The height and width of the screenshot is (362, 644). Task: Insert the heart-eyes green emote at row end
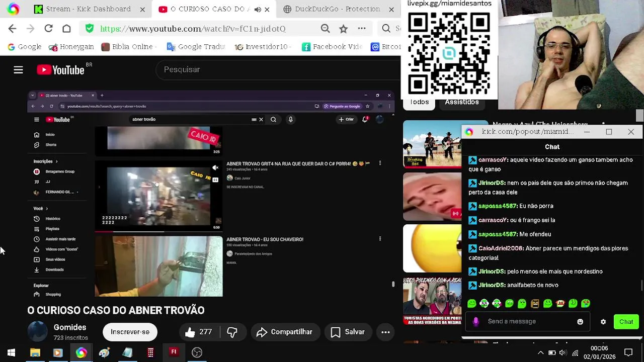586,304
